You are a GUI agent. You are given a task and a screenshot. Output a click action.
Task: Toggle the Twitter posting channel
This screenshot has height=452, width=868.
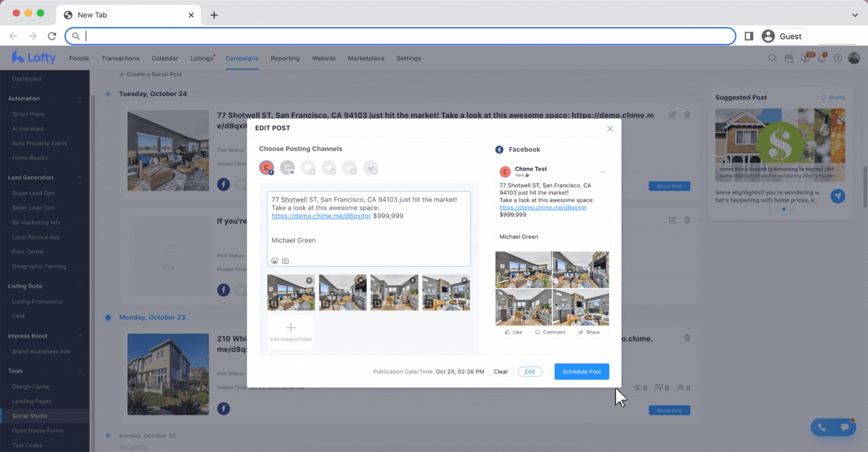click(x=329, y=168)
